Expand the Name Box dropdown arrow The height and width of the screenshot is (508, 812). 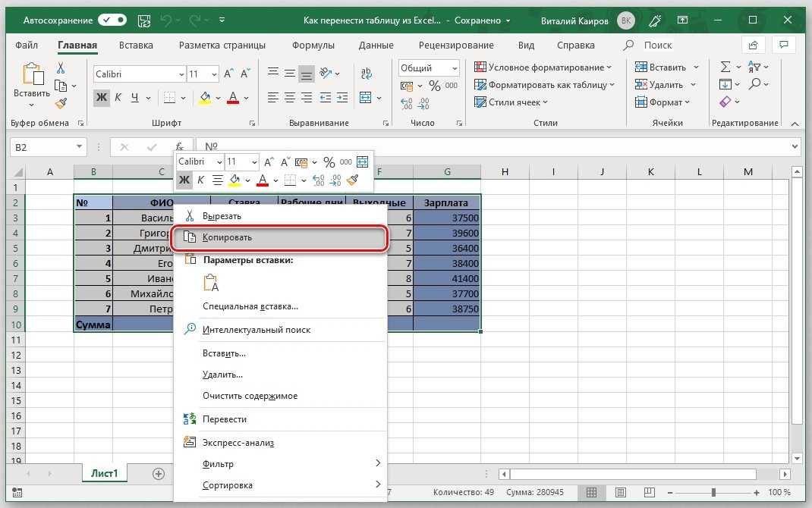(x=80, y=147)
